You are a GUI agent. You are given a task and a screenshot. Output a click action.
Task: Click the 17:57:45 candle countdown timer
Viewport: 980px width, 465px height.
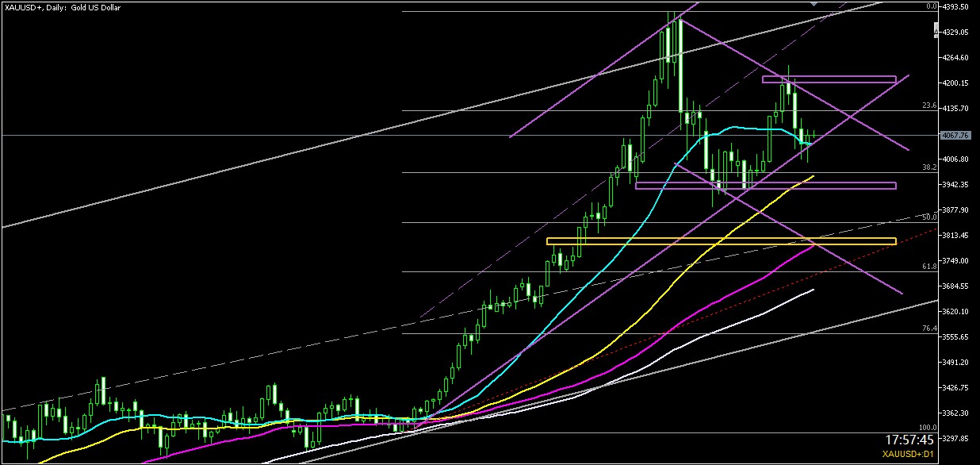(x=912, y=439)
